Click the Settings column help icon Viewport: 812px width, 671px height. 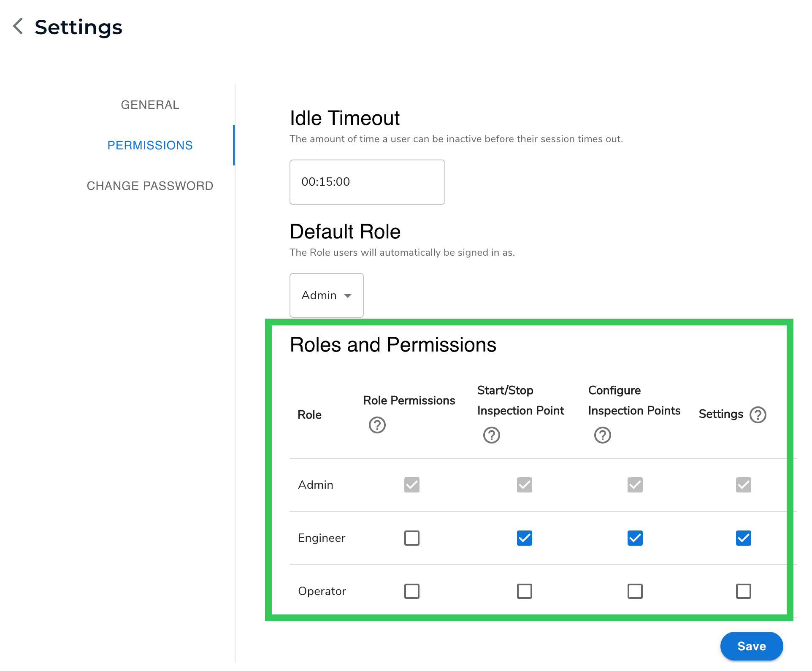click(758, 414)
